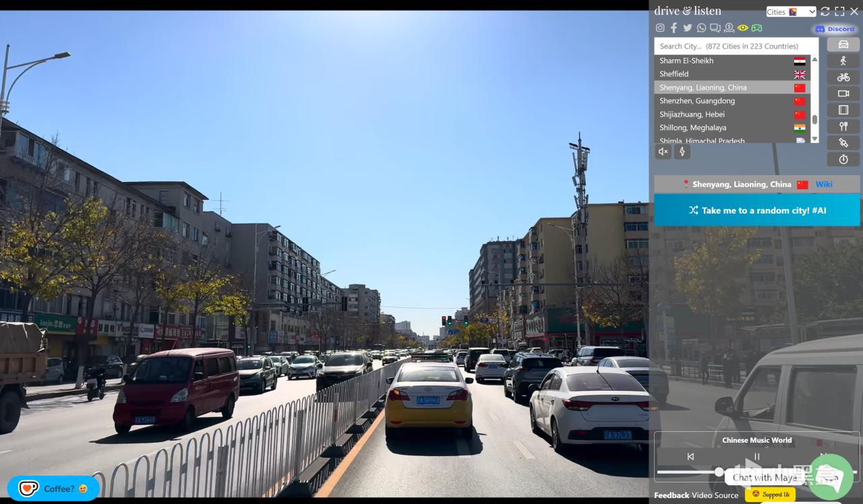Screen dimensions: 863x504
Task: Toggle the lightning speed button
Action: coord(682,152)
